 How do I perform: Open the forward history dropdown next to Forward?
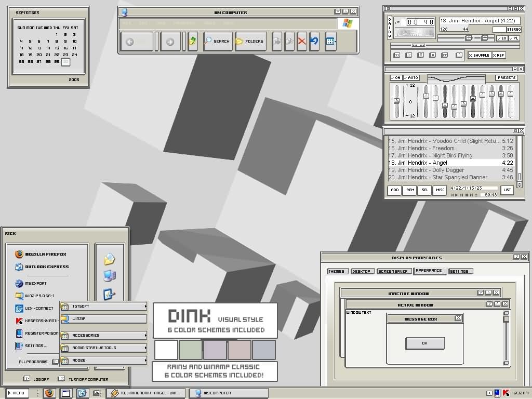pyautogui.click(x=184, y=42)
